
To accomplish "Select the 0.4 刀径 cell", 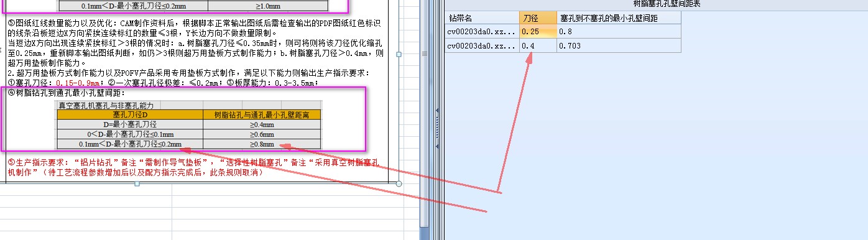I will [x=538, y=45].
